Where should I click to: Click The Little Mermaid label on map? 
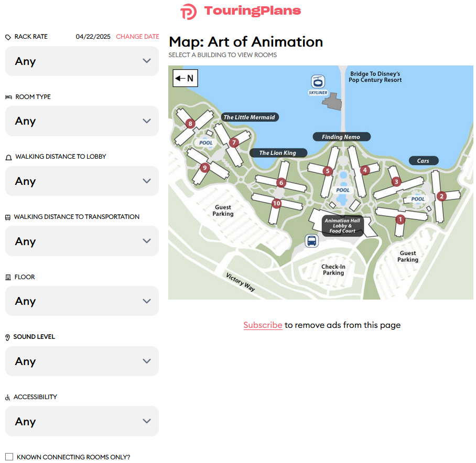(250, 117)
